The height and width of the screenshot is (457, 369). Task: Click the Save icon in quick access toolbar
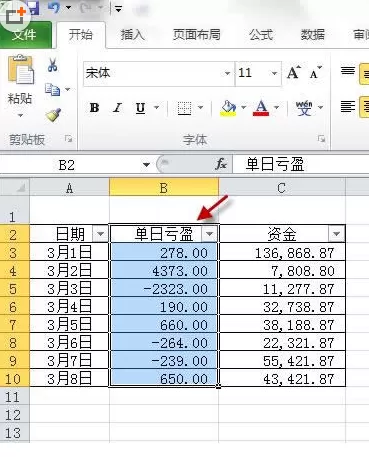(x=34, y=7)
